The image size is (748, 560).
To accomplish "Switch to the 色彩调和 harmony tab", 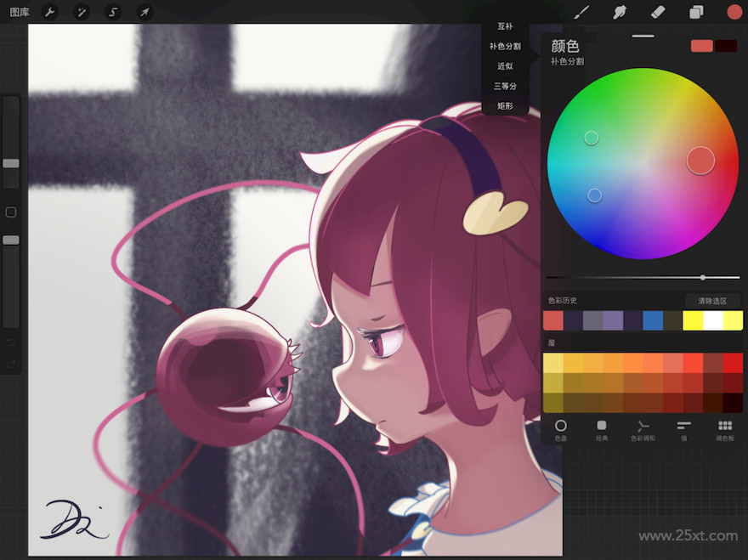I will (643, 429).
